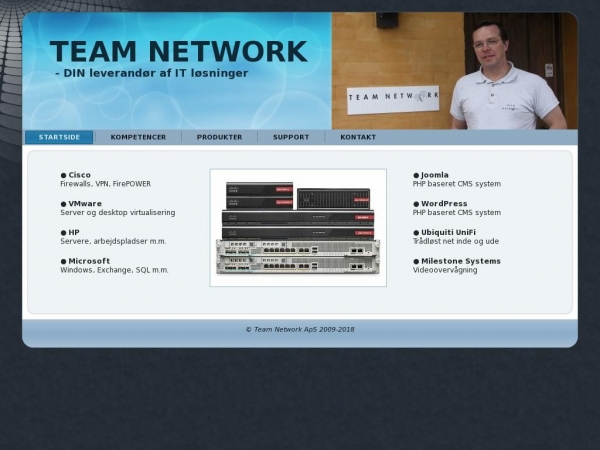
Task: Click 'Trådløst net inde og ude' text
Action: (456, 241)
